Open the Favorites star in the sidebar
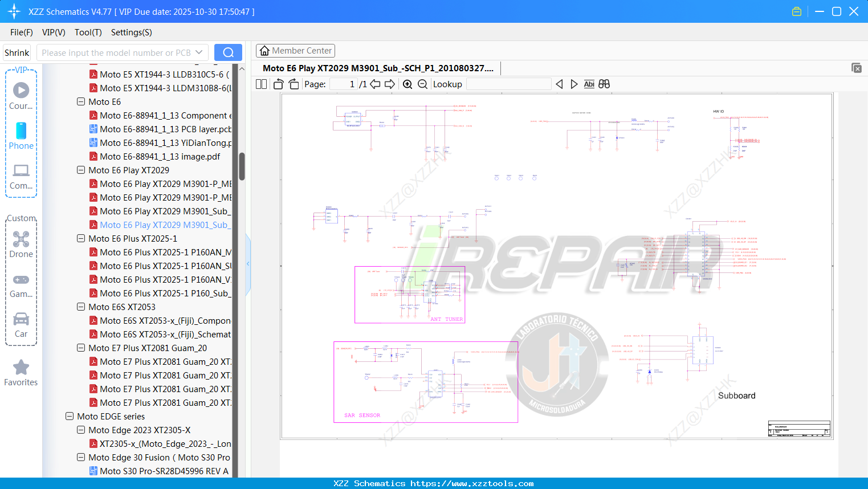 pos(21,373)
